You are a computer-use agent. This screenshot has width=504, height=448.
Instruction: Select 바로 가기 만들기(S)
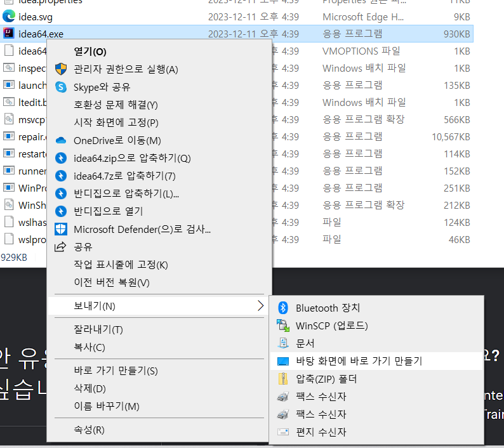coord(116,371)
